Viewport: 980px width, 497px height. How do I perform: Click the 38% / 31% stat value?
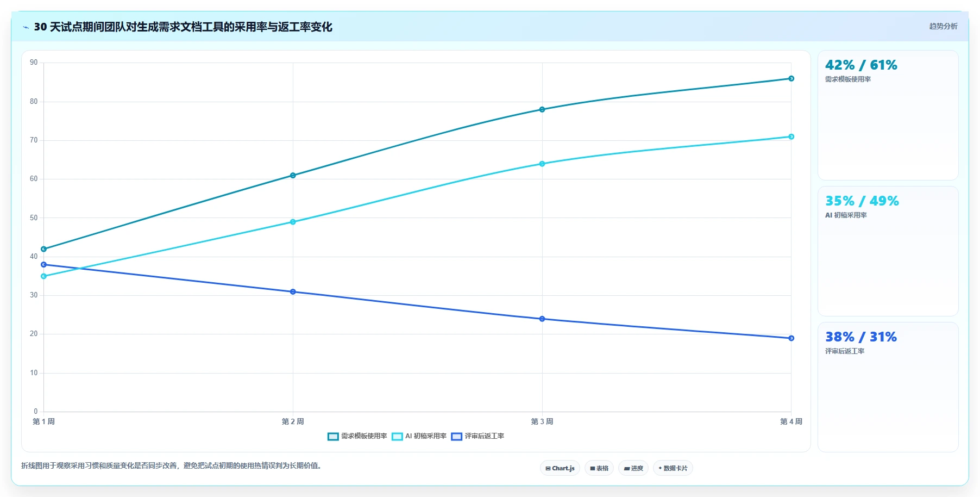pos(861,337)
